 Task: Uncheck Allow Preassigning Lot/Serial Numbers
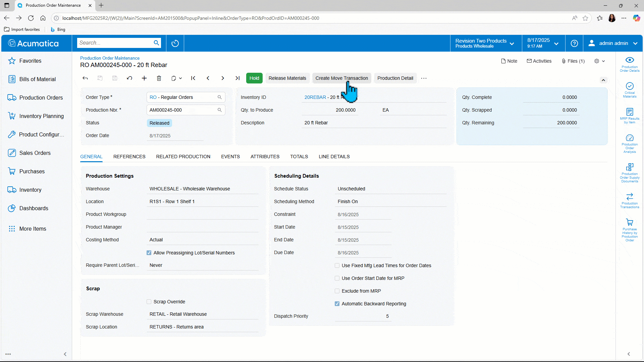tap(149, 253)
